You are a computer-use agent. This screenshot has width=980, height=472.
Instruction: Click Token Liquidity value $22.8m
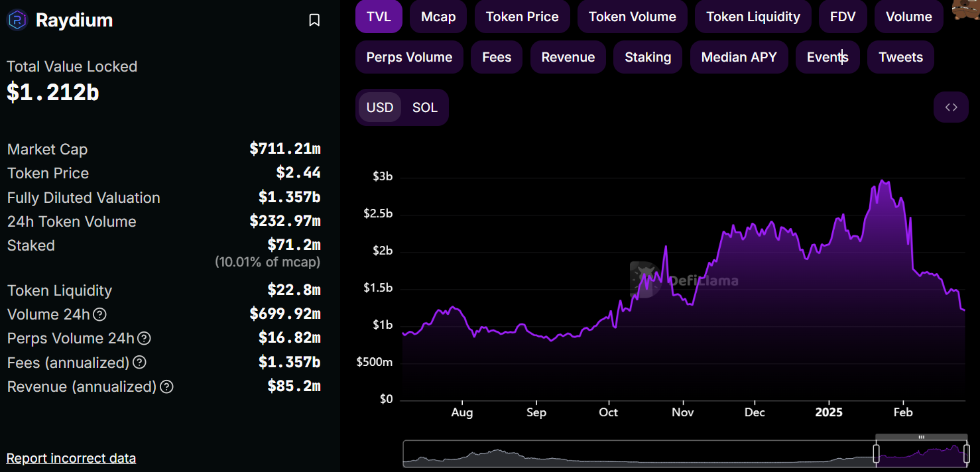(x=294, y=290)
